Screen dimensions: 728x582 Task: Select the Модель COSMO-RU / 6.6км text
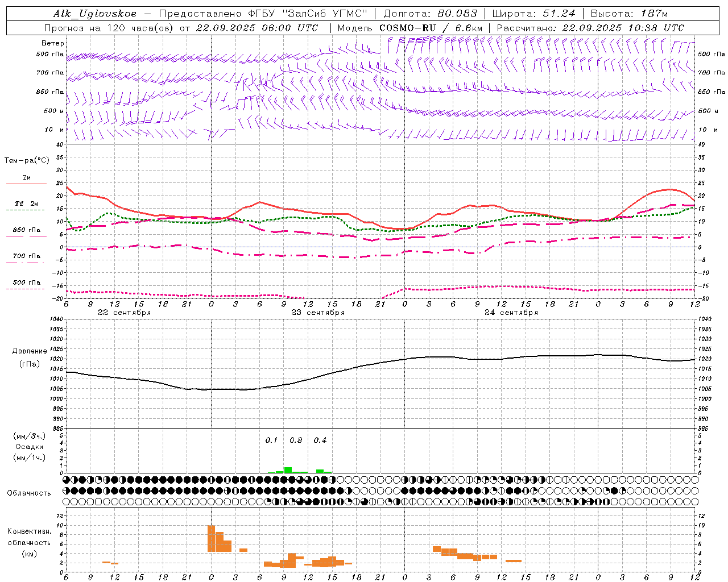pyautogui.click(x=410, y=28)
